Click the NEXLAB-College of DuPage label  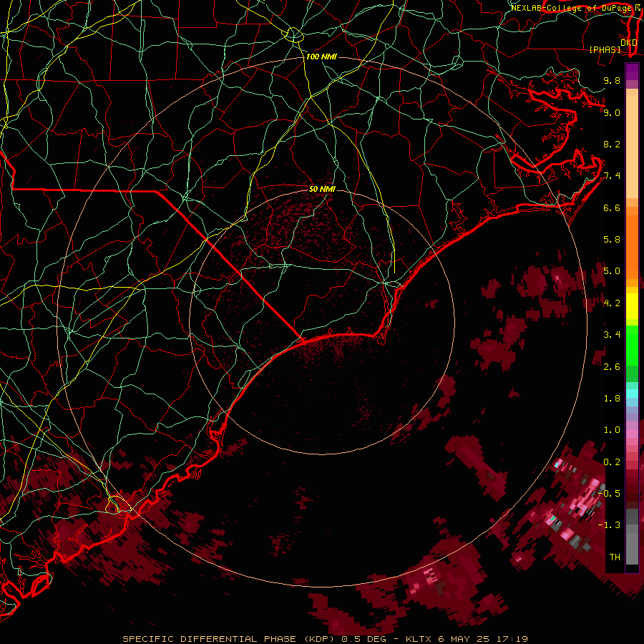[x=571, y=8]
